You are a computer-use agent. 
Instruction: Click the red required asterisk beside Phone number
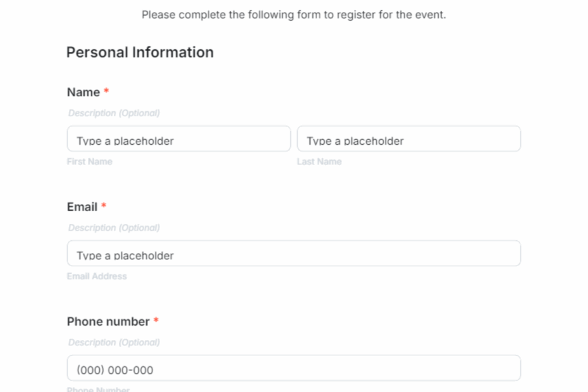coord(155,321)
